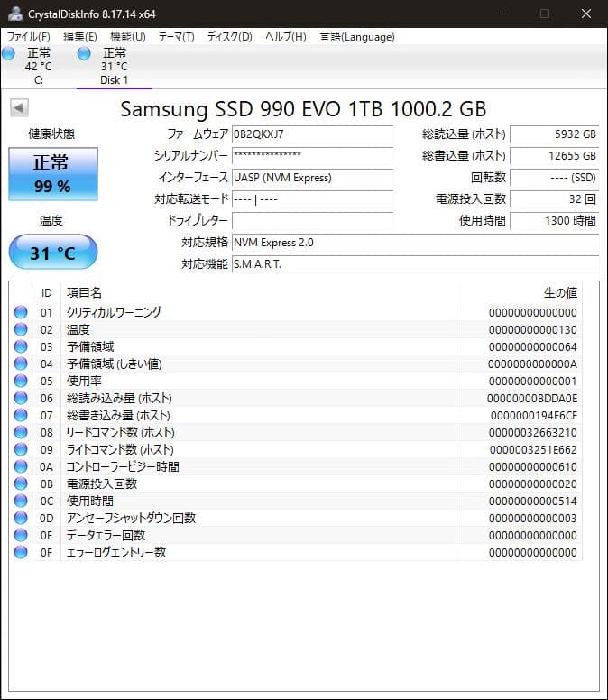Click total host writes value 12655 GB
This screenshot has height=700, width=608.
(x=555, y=155)
